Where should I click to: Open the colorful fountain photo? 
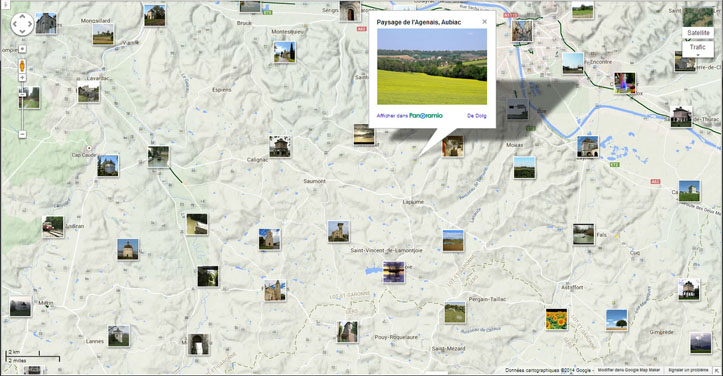pos(625,83)
